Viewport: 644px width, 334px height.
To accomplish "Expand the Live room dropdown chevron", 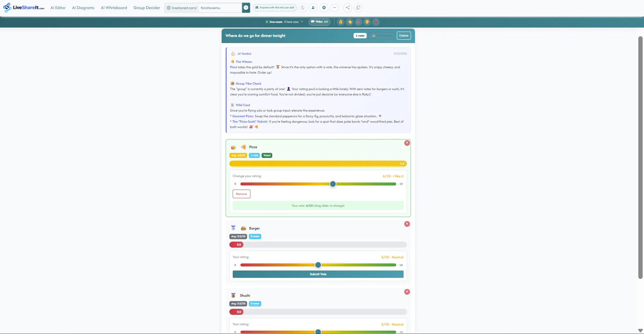I will (302, 22).
